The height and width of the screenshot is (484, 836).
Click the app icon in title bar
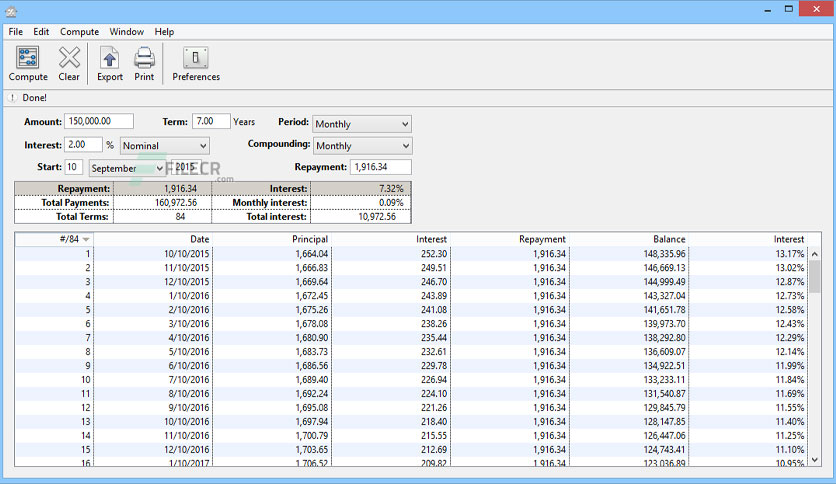(x=11, y=10)
